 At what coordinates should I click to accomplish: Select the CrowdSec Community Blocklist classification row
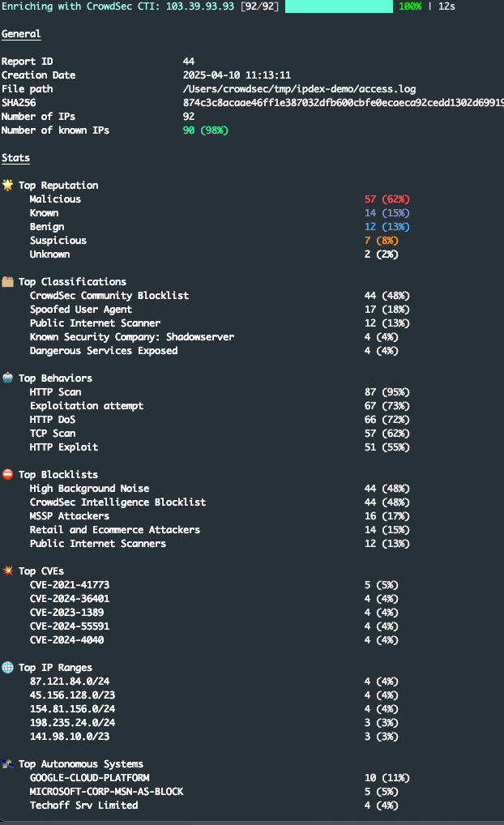coord(109,296)
